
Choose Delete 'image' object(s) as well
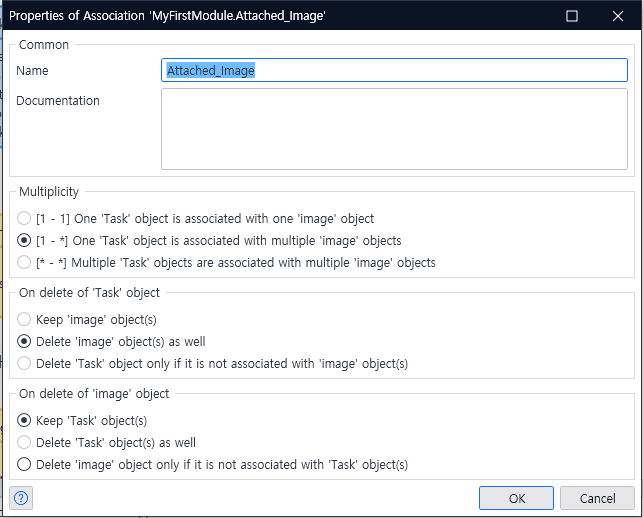(x=25, y=341)
